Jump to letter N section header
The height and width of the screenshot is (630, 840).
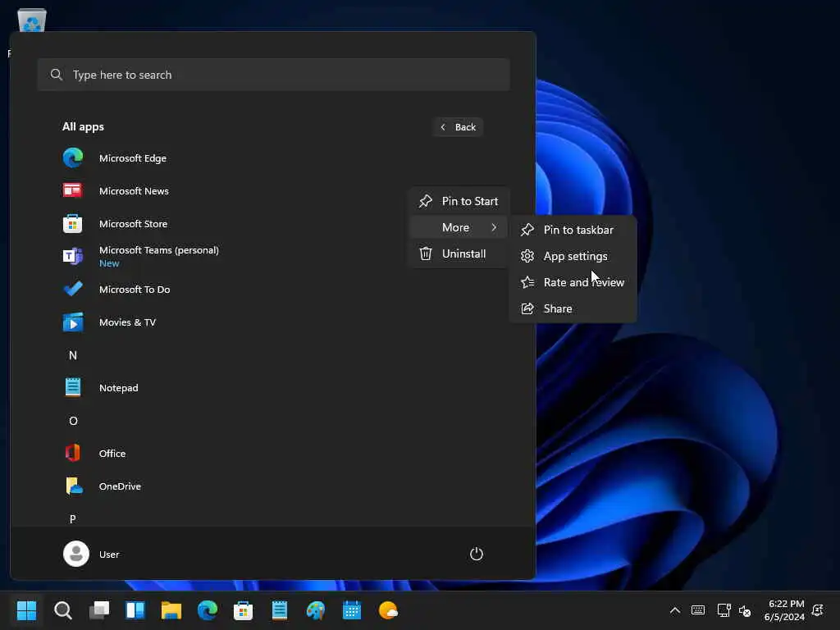point(73,355)
